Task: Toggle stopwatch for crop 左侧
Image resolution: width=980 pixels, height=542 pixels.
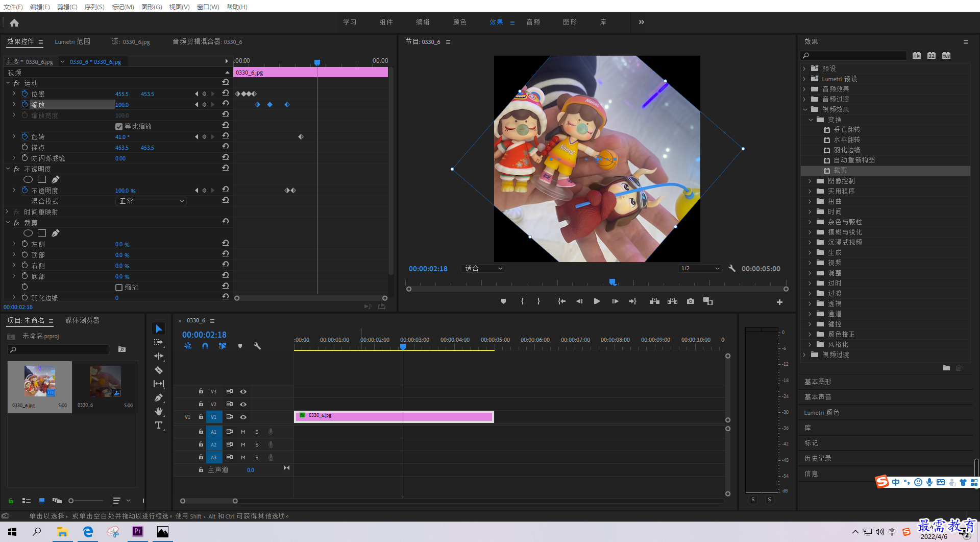Action: click(24, 244)
